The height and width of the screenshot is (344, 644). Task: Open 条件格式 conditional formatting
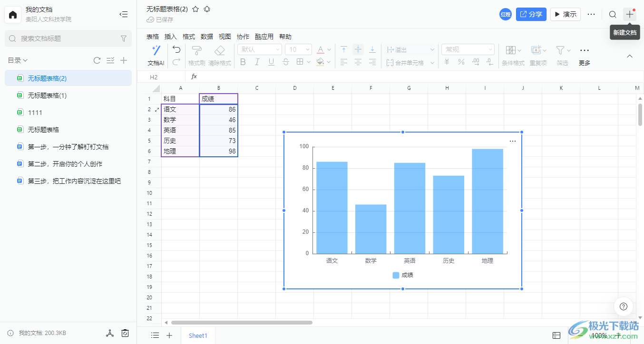[x=513, y=55]
